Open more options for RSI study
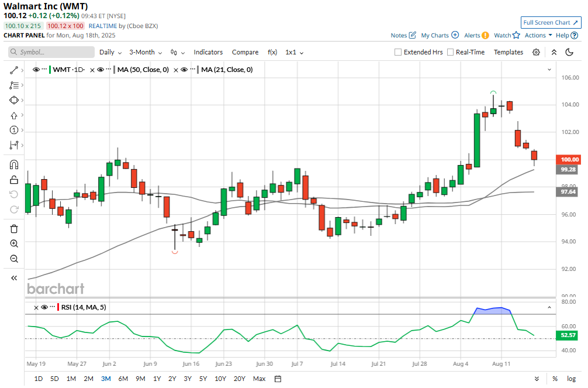Image resolution: width=588 pixels, height=388 pixels. 53,307
